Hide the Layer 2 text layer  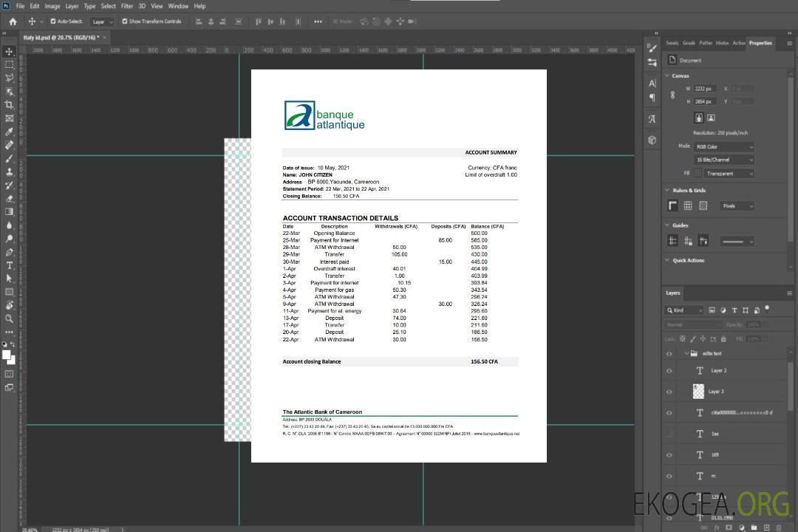point(669,371)
